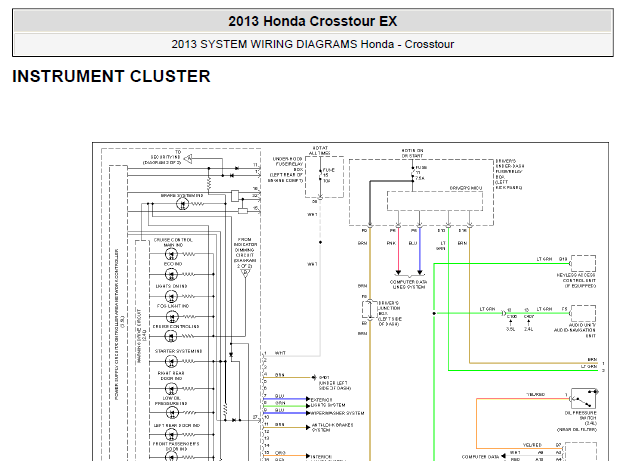Click the driver's MICU dashed box
The height and width of the screenshot is (461, 622).
[x=435, y=201]
